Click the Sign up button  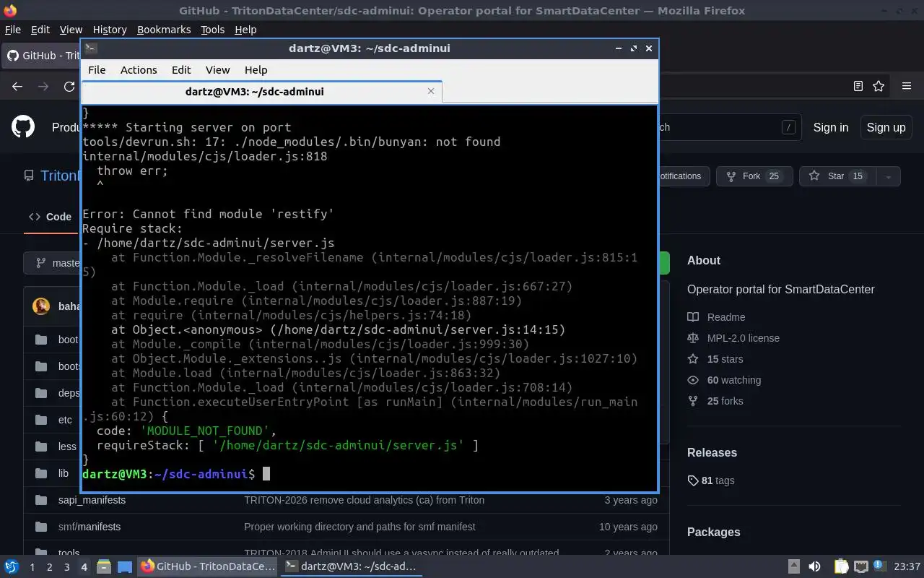pyautogui.click(x=886, y=127)
